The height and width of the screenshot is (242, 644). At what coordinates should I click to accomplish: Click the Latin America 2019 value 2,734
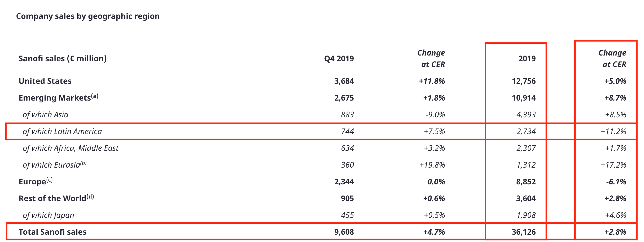click(526, 131)
